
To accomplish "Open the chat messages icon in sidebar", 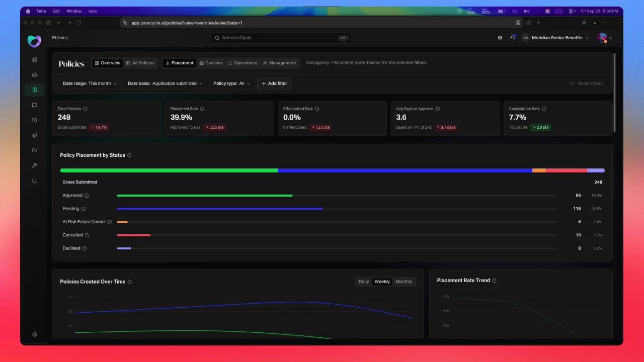I will [x=35, y=105].
